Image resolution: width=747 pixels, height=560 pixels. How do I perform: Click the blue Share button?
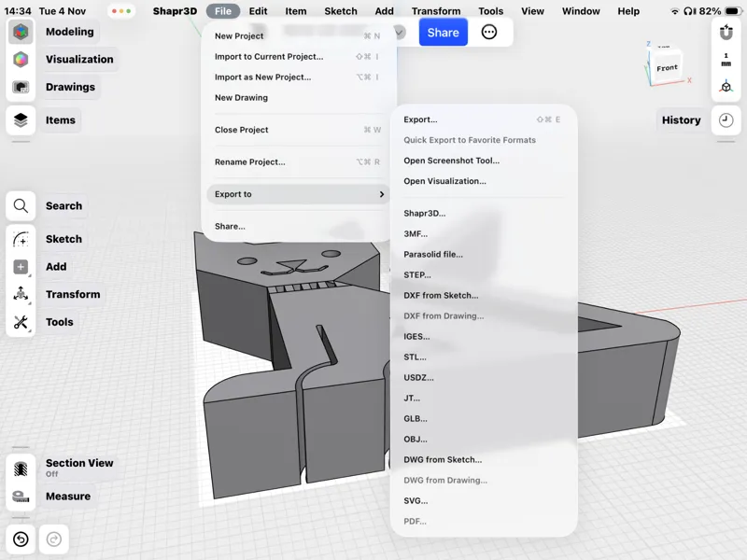point(443,33)
